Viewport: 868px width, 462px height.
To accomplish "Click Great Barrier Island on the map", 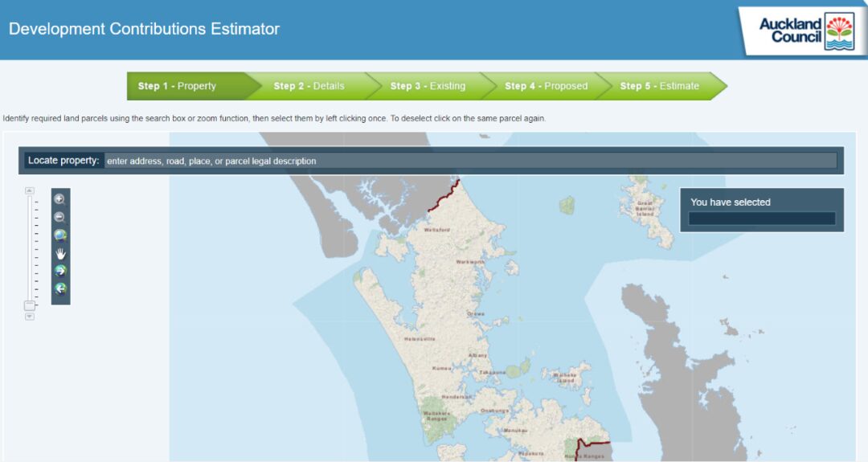I will click(x=647, y=211).
